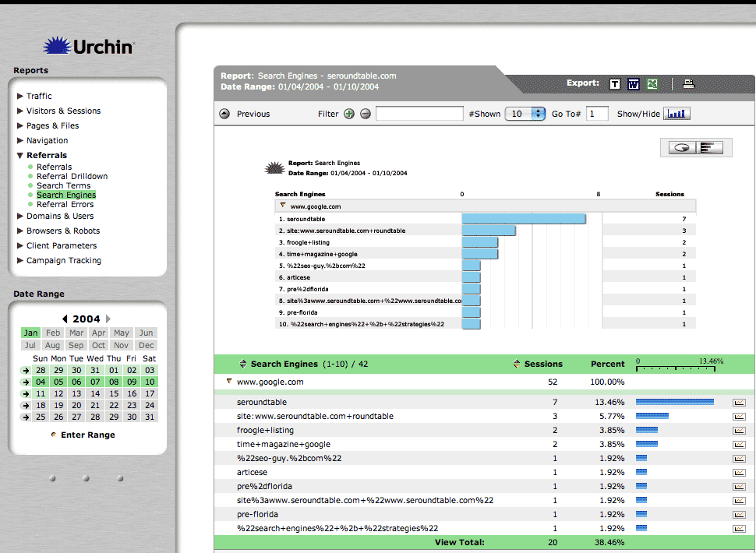Screen dimensions: 756x553
Task: Switch to bar chart view
Action: 710,147
